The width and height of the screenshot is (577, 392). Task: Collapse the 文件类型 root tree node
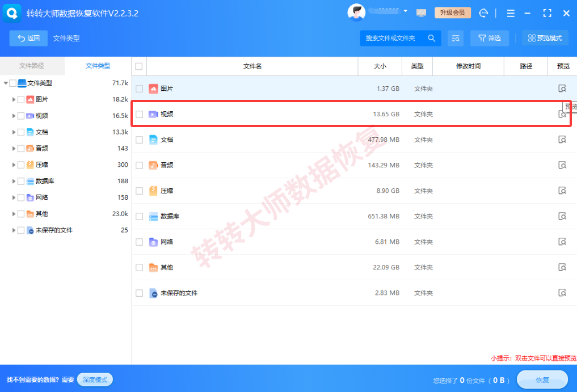coord(6,83)
